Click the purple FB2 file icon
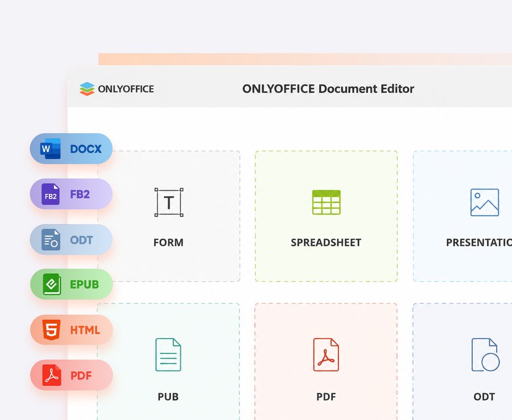 (x=51, y=194)
